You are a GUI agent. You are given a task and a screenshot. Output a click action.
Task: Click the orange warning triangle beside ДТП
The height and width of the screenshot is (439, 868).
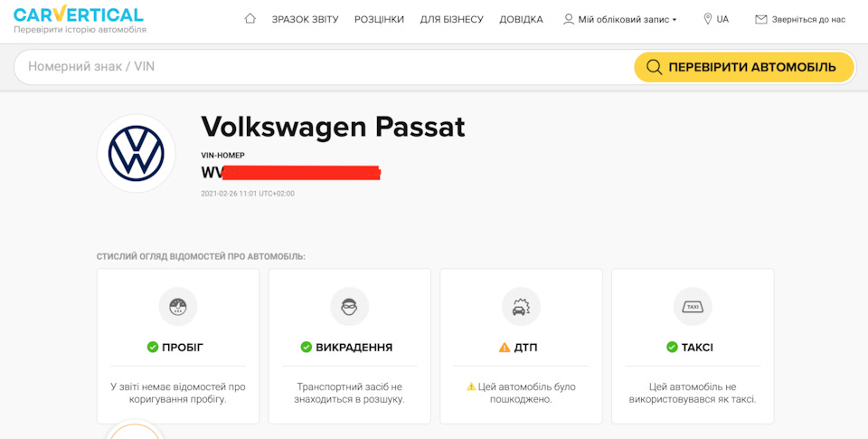[x=505, y=348]
